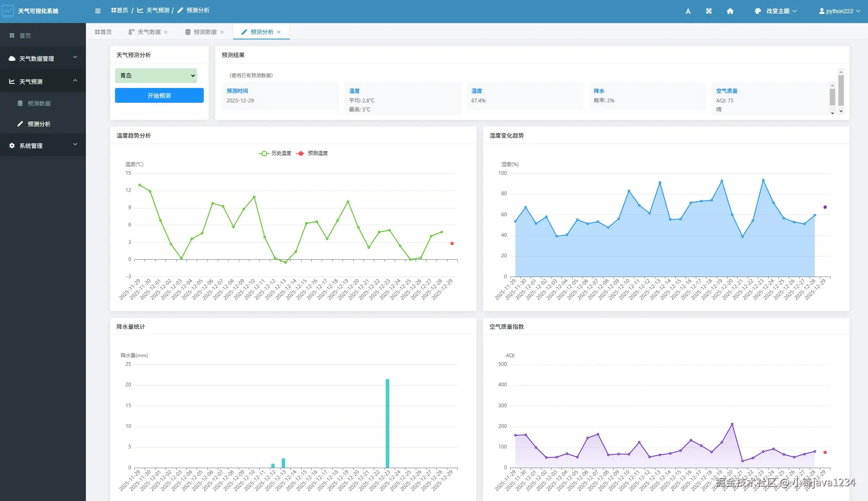
Task: Close the 天气数据 tab
Action: (x=166, y=32)
